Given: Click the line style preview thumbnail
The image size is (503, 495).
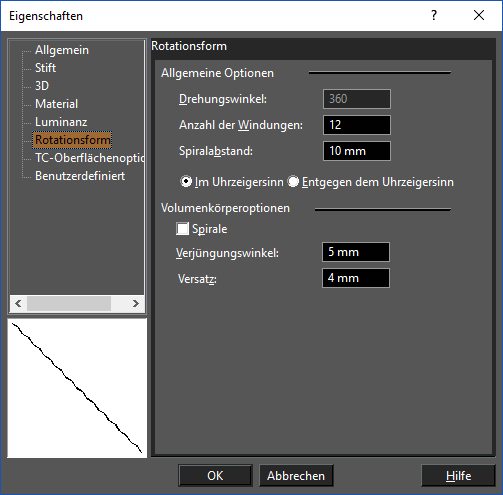Looking at the screenshot, I should pos(77,388).
